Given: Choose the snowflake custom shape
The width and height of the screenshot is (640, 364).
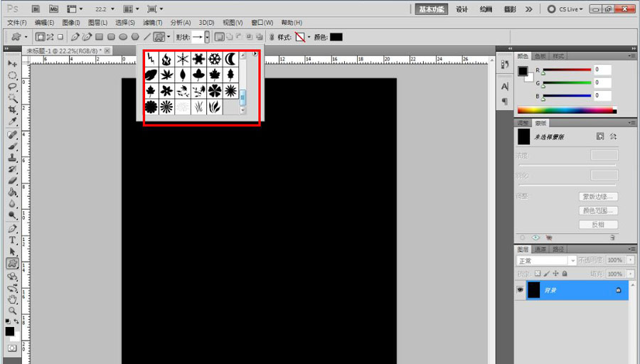Looking at the screenshot, I should tap(215, 59).
